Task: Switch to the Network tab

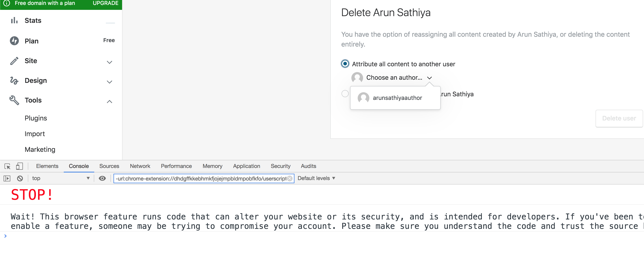Action: [x=140, y=166]
